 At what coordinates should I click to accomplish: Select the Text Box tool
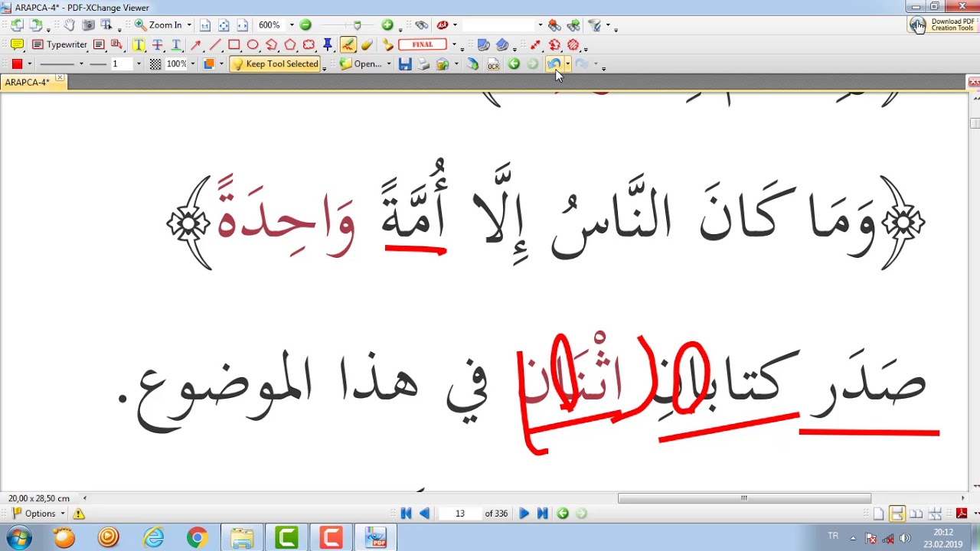click(99, 45)
